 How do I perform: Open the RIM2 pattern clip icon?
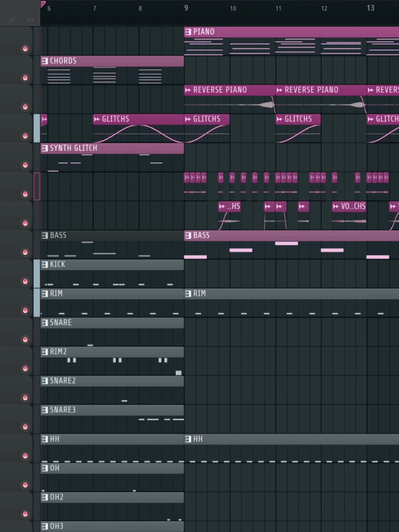tap(45, 352)
